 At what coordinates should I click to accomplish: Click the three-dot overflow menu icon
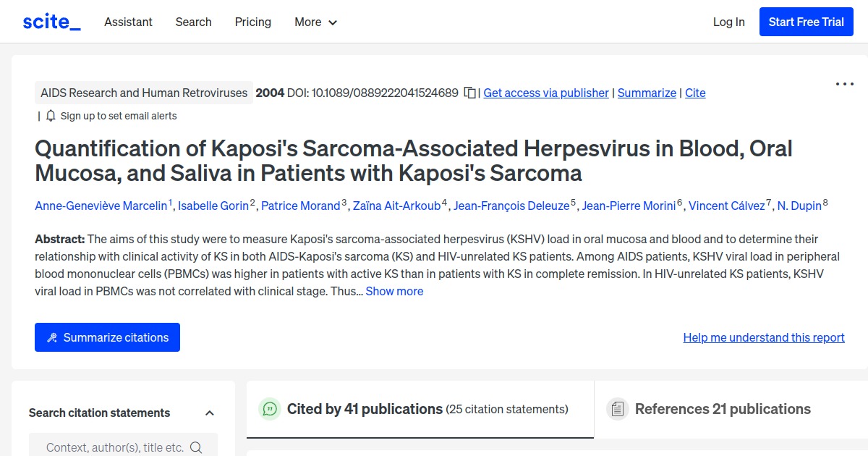[x=844, y=84]
